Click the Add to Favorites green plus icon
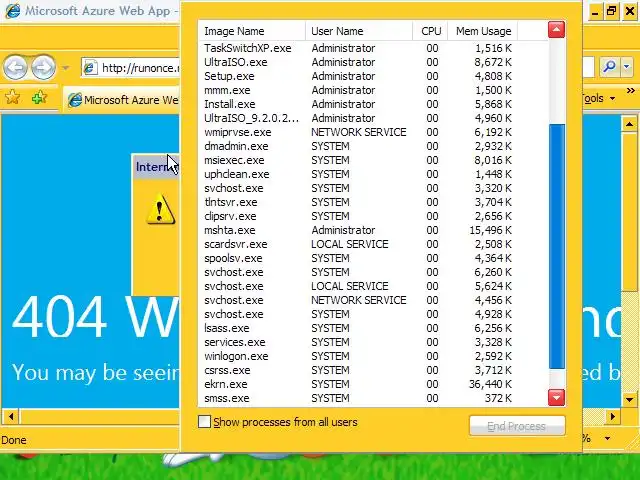This screenshot has height=480, width=640. (x=39, y=98)
